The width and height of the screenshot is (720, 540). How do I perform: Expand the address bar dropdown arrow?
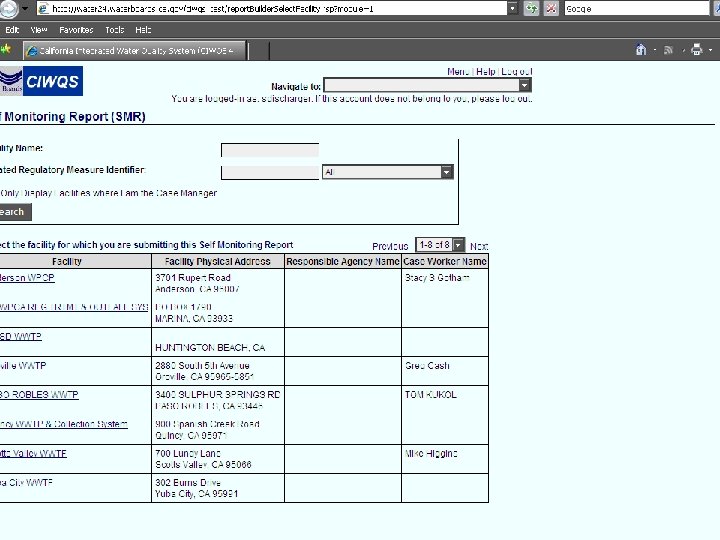(513, 8)
